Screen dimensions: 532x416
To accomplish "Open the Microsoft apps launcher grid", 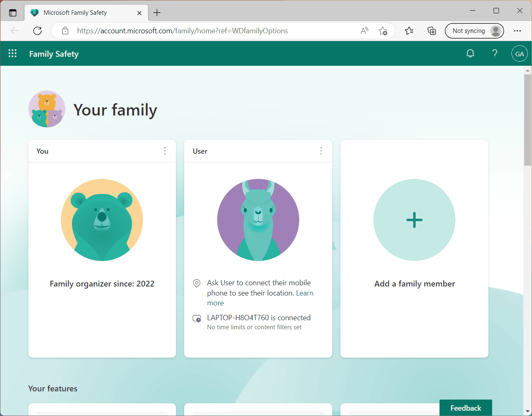I will 12,53.
